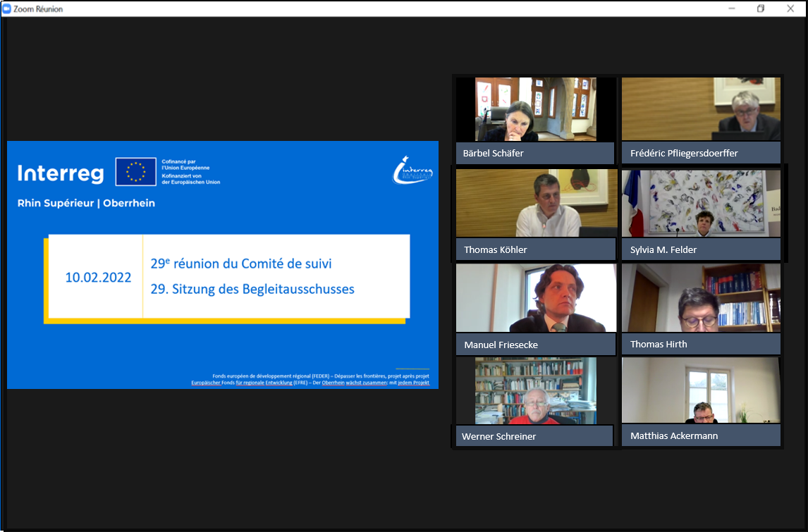Close the Zoom Réunion window
Viewport: 808px width, 532px height.
[x=790, y=8]
